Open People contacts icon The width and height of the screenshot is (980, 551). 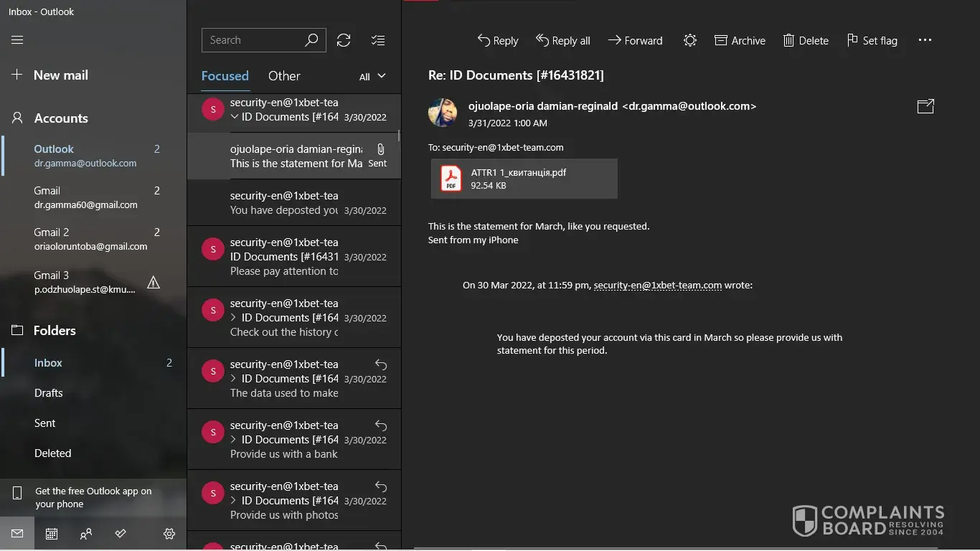(86, 534)
